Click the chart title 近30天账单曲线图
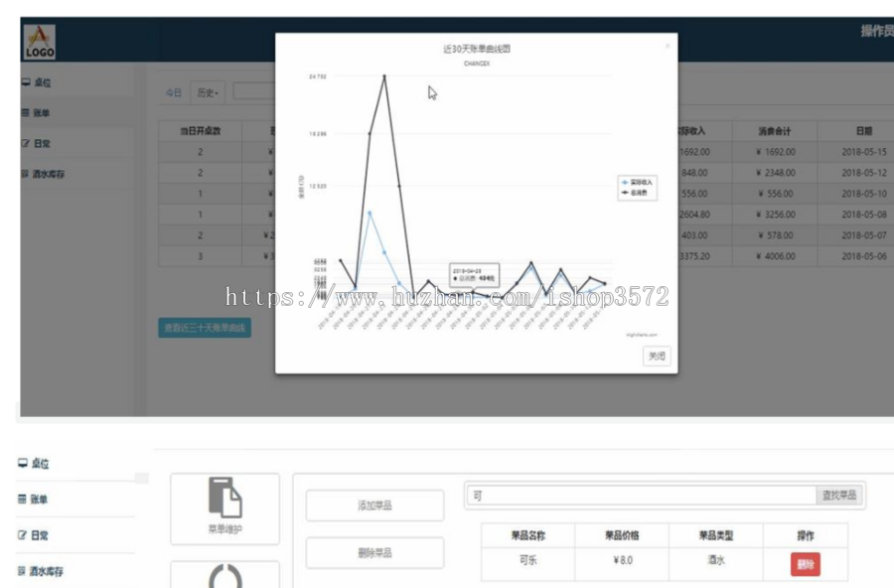Screen dimensions: 894x588 tap(477, 49)
